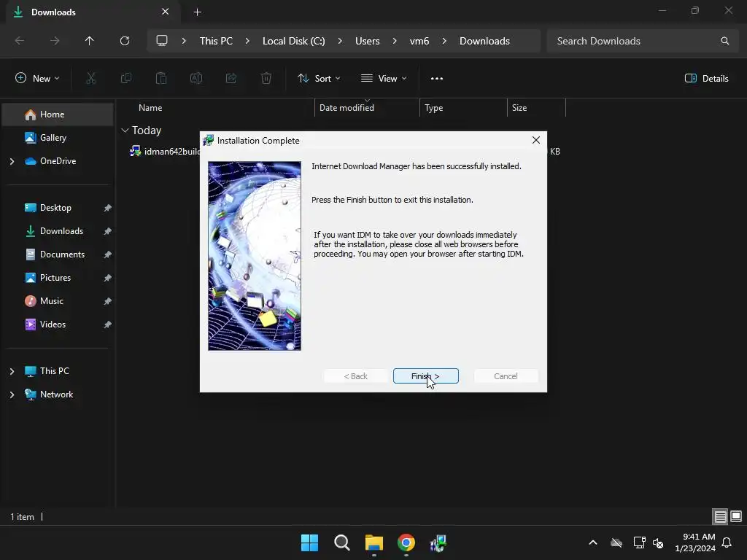Go forward in Explorer navigation
747x560 pixels.
point(55,41)
